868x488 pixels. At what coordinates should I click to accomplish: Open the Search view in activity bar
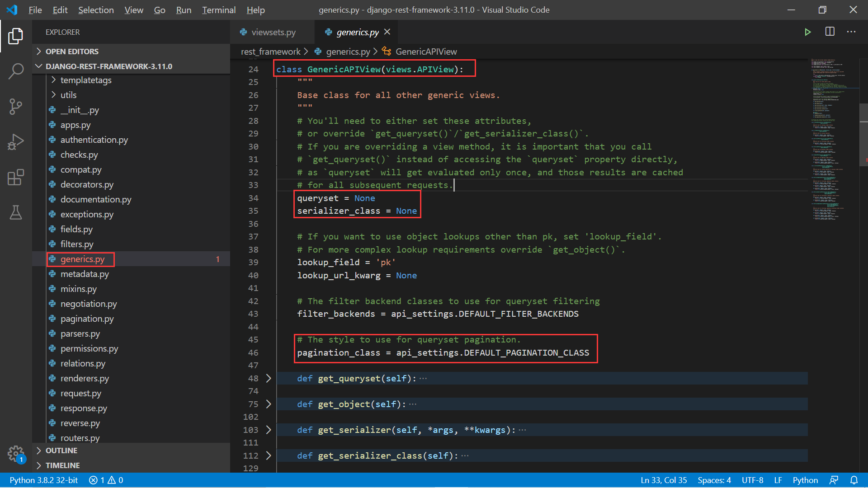pyautogui.click(x=16, y=71)
